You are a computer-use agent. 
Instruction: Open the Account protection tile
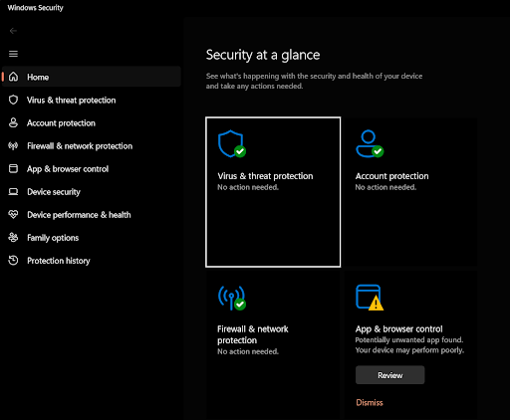click(410, 192)
